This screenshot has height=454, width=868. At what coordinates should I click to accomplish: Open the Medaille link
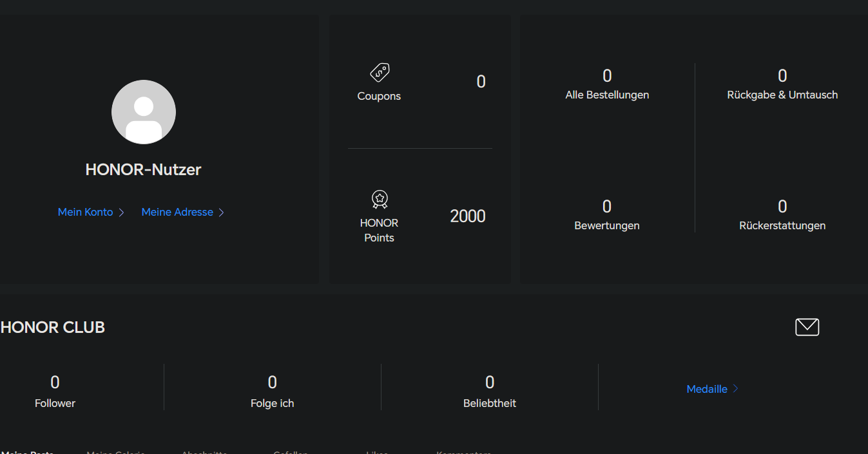click(707, 389)
